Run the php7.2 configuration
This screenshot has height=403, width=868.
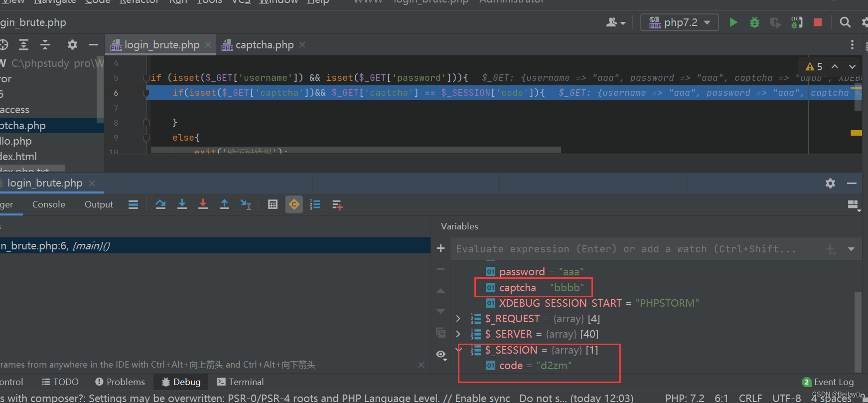733,22
